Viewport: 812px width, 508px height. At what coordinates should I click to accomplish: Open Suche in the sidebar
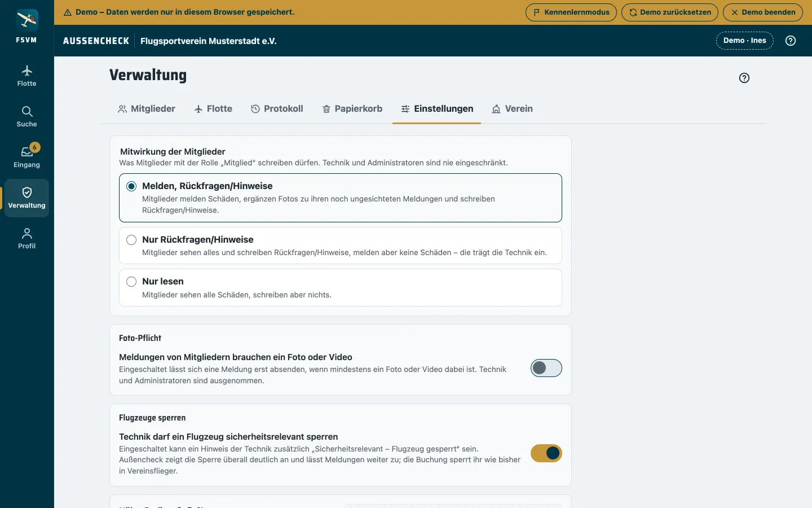pyautogui.click(x=27, y=117)
